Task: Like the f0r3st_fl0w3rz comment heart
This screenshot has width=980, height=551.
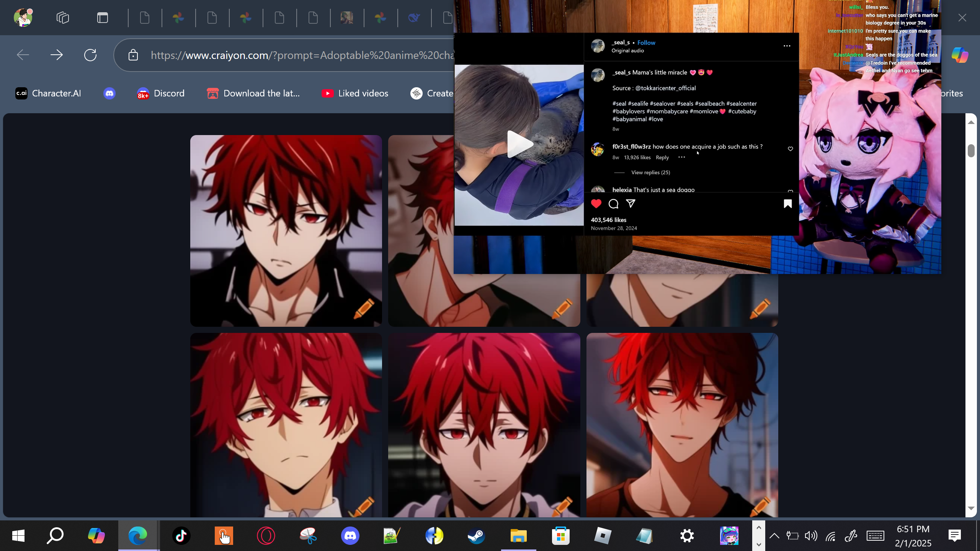Action: click(x=790, y=149)
